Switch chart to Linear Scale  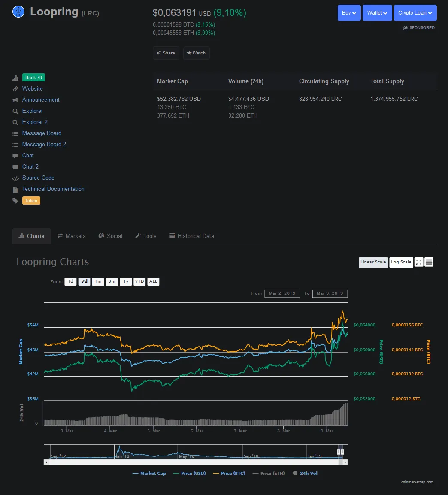pos(373,262)
